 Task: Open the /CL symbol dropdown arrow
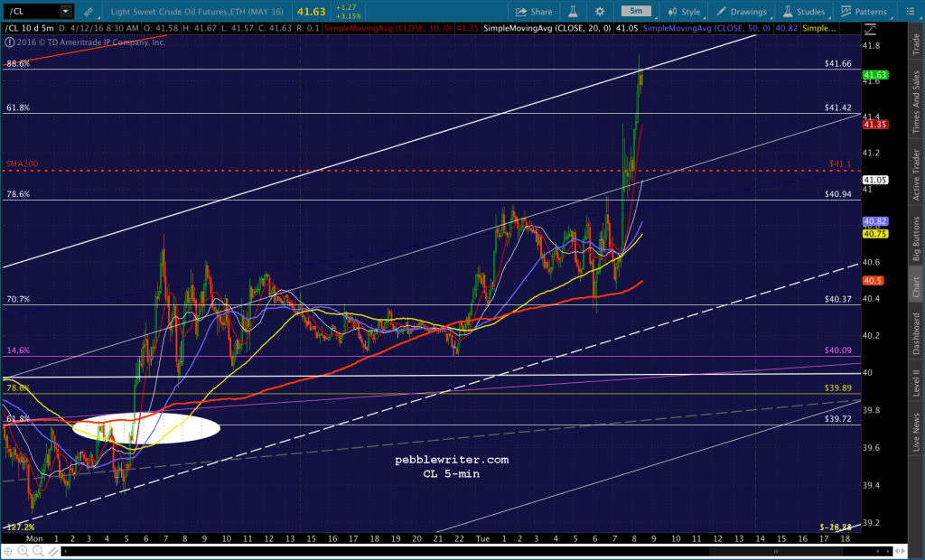click(65, 11)
